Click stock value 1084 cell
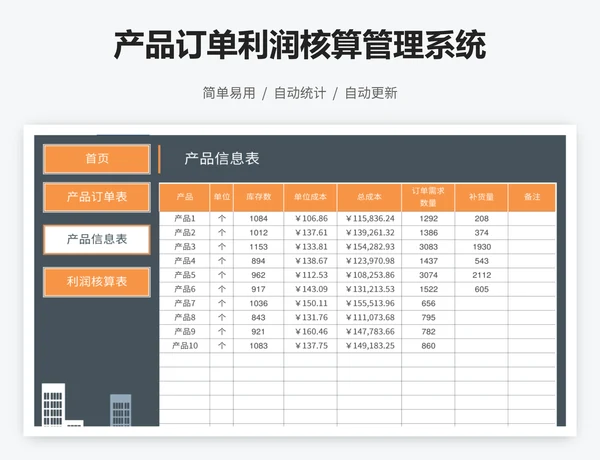600x460 pixels. (259, 219)
